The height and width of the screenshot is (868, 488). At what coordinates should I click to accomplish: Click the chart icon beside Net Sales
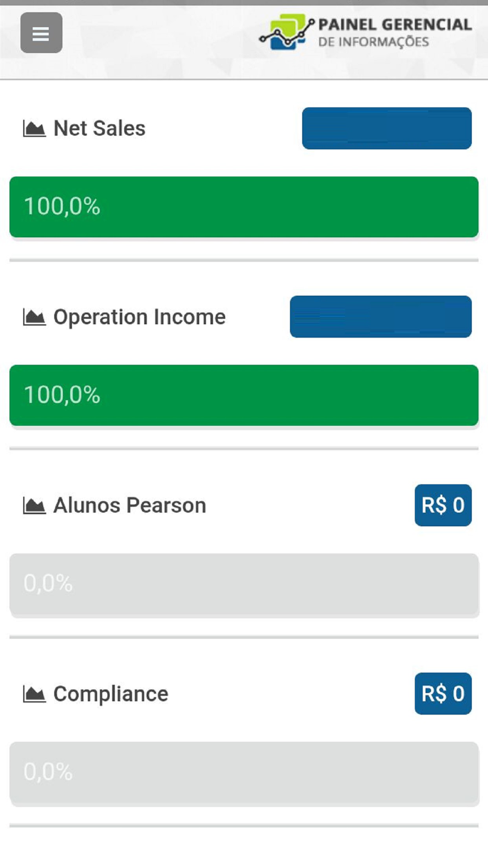point(34,129)
